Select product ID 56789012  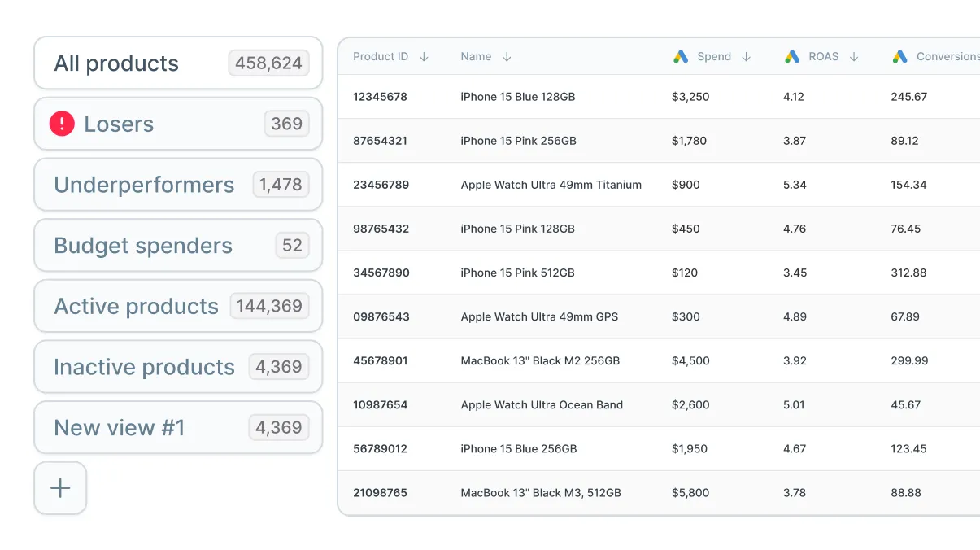[x=380, y=448]
